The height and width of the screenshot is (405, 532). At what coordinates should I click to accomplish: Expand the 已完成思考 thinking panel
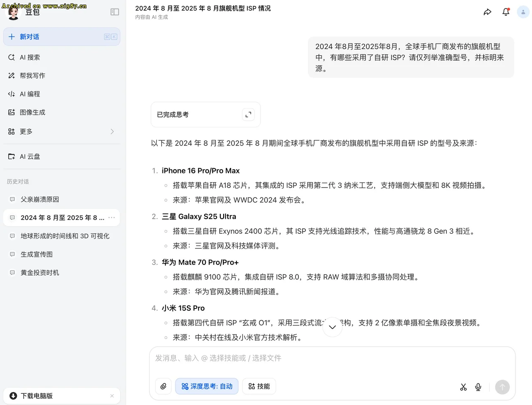248,115
